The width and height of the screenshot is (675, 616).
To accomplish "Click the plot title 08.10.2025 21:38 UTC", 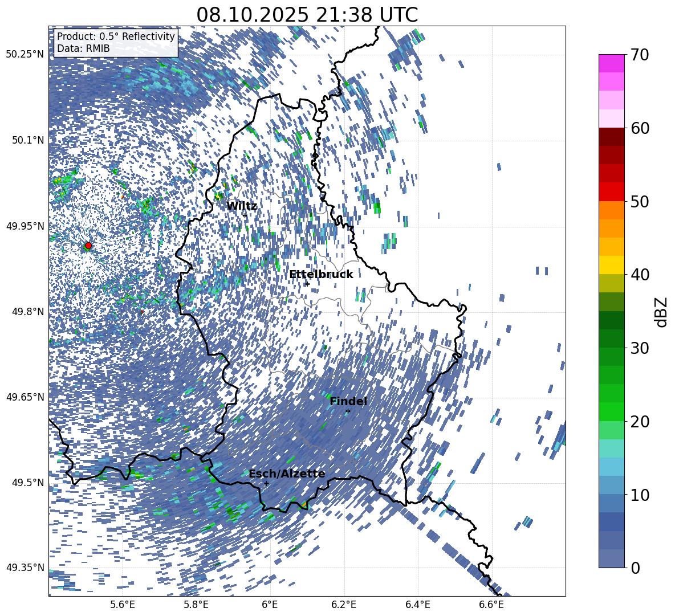I will coord(307,15).
